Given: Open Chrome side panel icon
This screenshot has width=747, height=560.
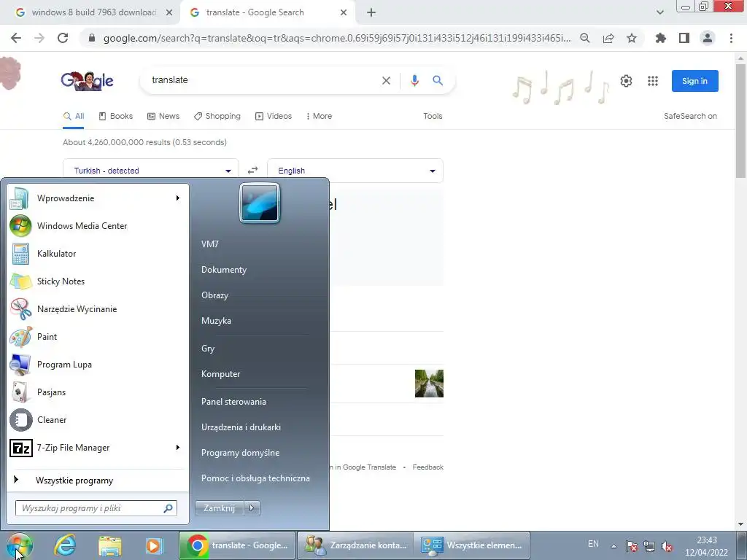Looking at the screenshot, I should [x=684, y=38].
